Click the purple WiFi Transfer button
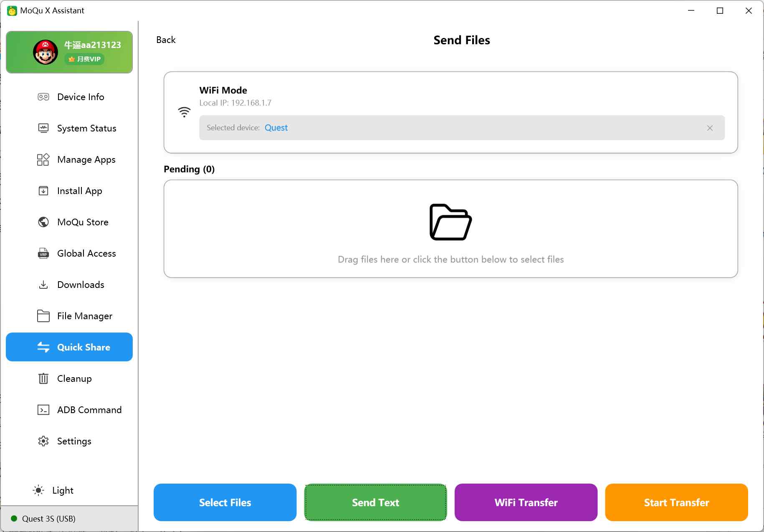 point(526,502)
